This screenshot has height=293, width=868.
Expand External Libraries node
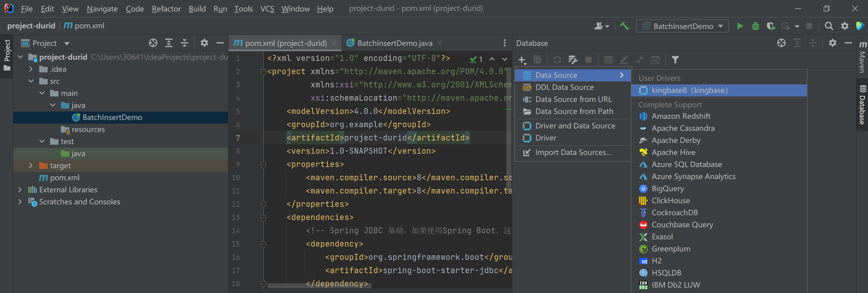(x=20, y=190)
